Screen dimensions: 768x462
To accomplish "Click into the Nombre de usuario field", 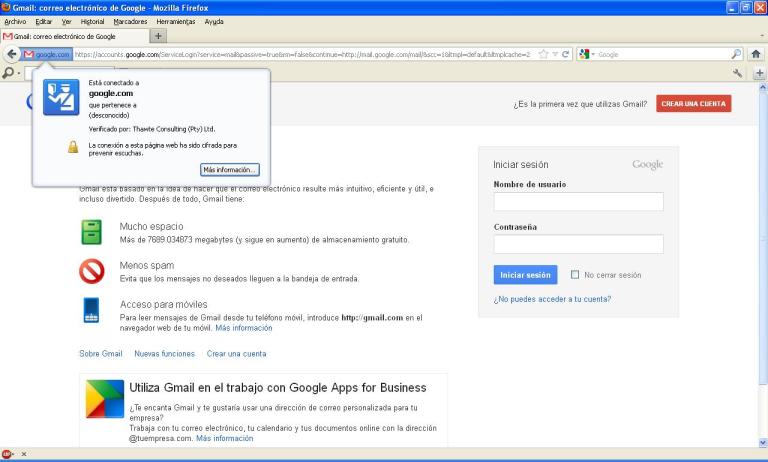I will (x=578, y=201).
